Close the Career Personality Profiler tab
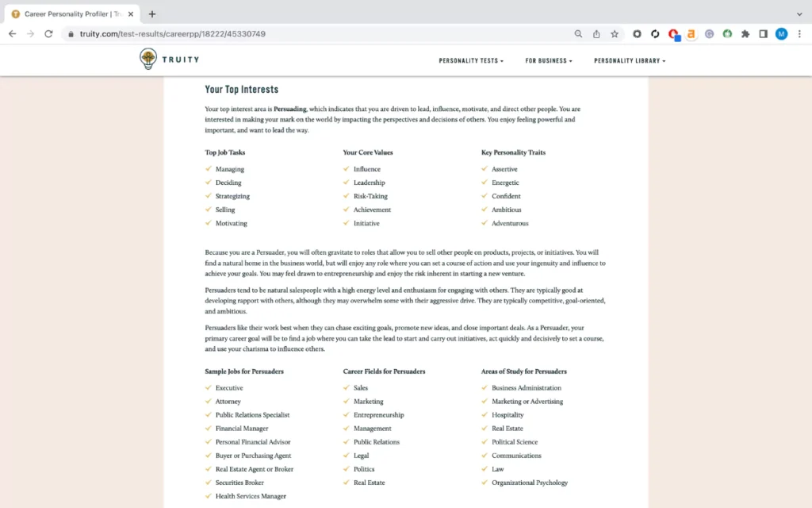 (131, 14)
